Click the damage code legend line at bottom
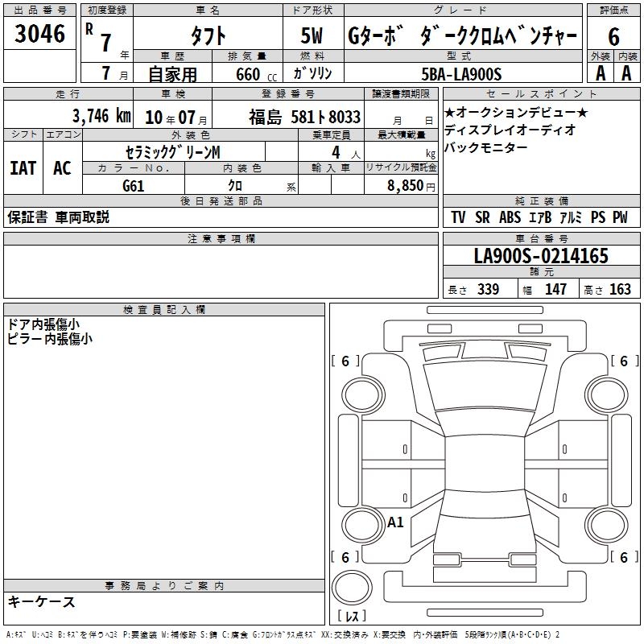Viewport: 644px width, 644px height. 283,635
